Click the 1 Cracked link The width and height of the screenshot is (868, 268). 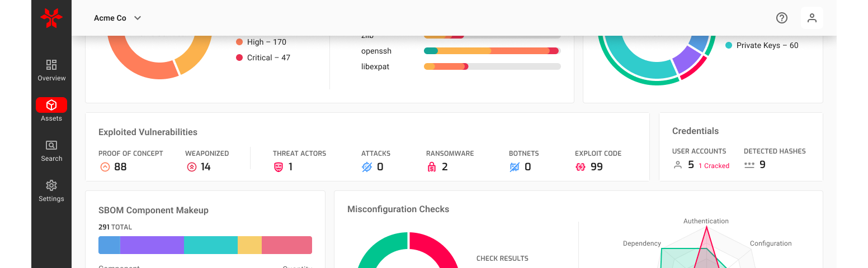tap(714, 166)
